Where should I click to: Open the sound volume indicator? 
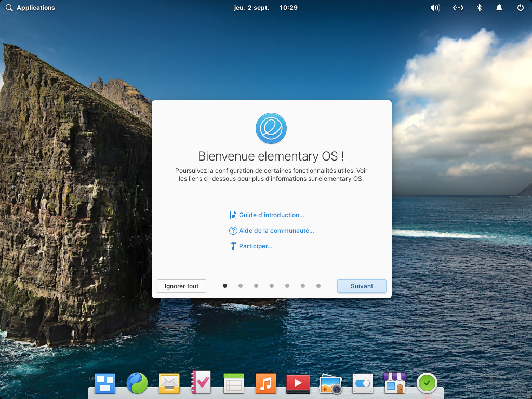(435, 8)
